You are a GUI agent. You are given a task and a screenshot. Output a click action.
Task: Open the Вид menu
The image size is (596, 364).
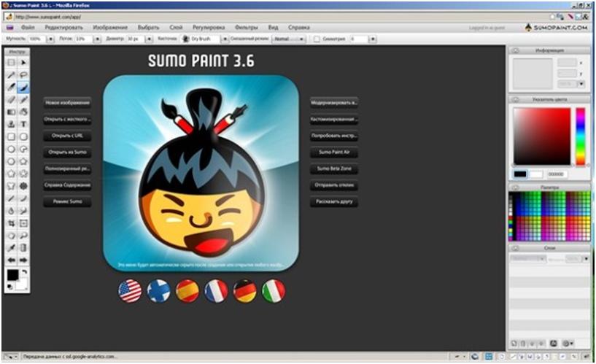coord(273,28)
